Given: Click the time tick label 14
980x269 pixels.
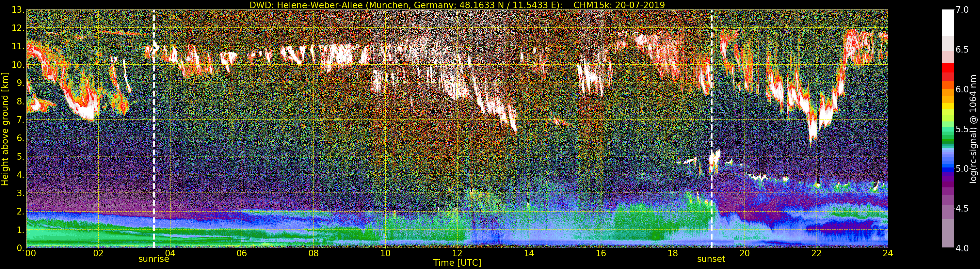Looking at the screenshot, I should coord(529,253).
